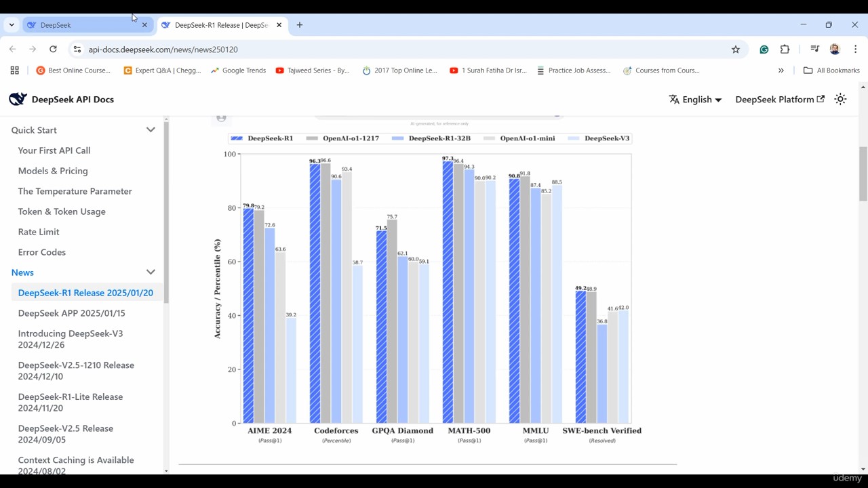Close the DeepSeek browser tab
Image resolution: width=868 pixels, height=488 pixels.
click(144, 25)
